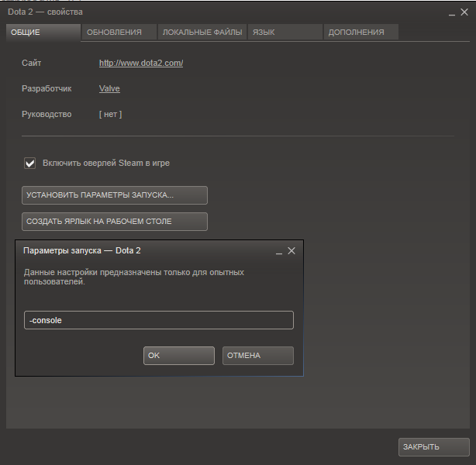Click СОЗДАТЬ ЯРЛЫК НА РАБОЧЕМ СТОЛЕ

coord(114,222)
